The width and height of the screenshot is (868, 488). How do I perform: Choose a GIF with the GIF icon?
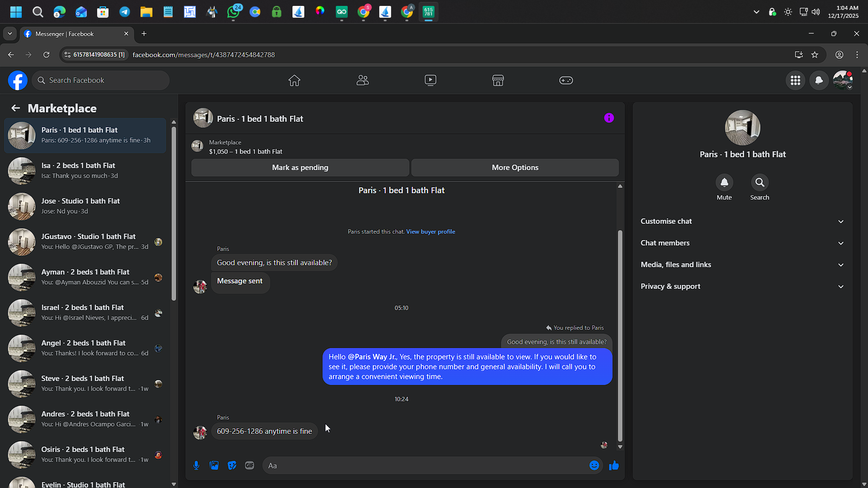point(250,465)
